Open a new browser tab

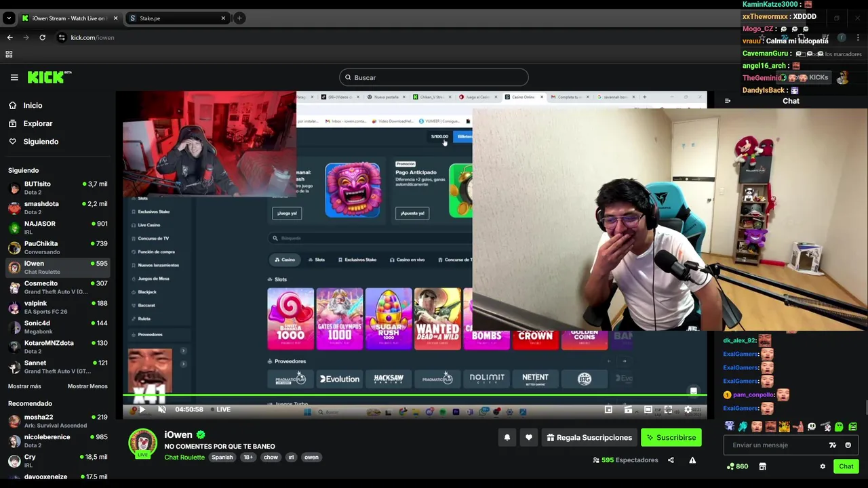pyautogui.click(x=239, y=18)
